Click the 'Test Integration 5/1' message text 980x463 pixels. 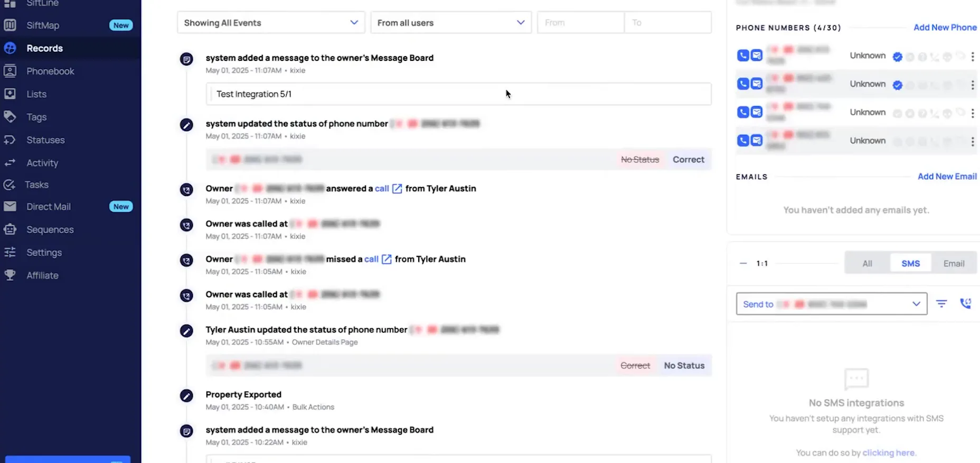[253, 94]
